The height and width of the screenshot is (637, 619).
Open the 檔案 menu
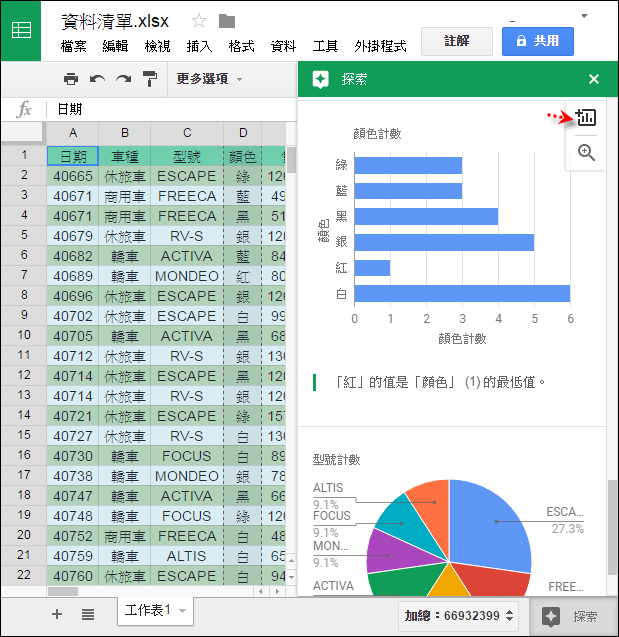pos(74,46)
